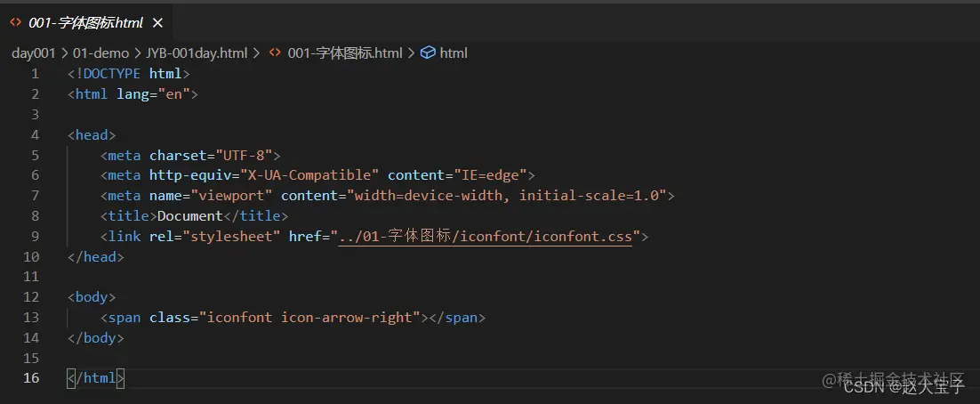This screenshot has width=980, height=404.
Task: Expand chevron after 01-demo breadcrumb
Action: [138, 53]
